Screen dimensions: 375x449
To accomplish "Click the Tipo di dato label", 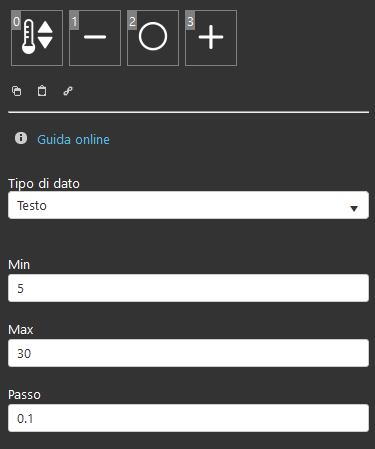I will pyautogui.click(x=44, y=184).
